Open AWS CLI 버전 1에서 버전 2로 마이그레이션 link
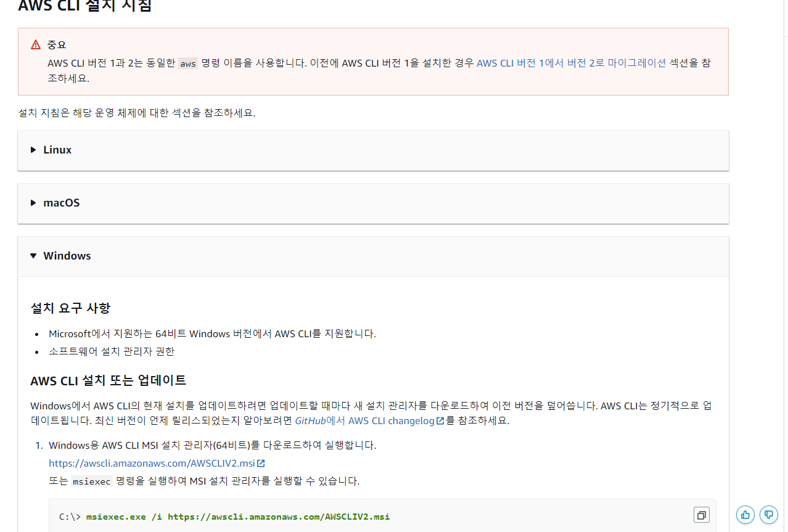 click(572, 63)
